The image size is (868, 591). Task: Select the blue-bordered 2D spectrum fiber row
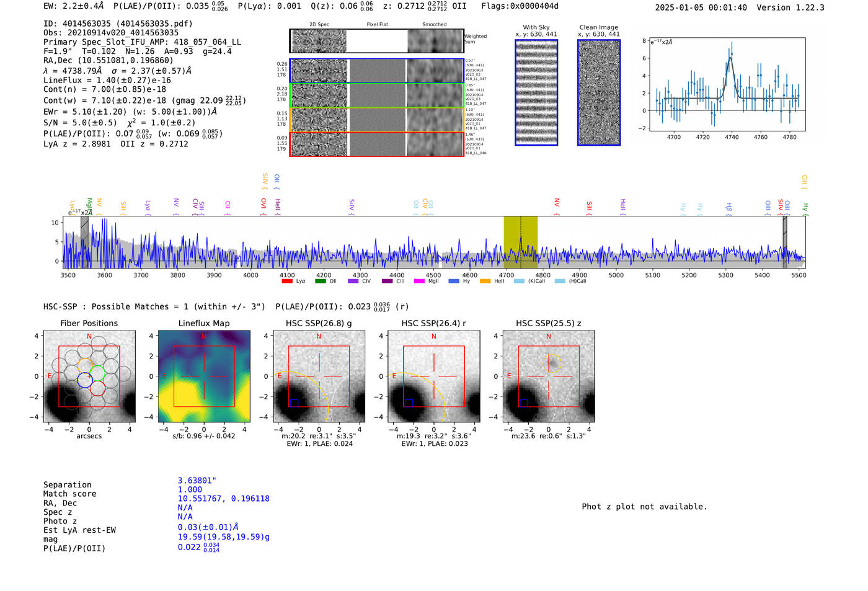click(377, 71)
